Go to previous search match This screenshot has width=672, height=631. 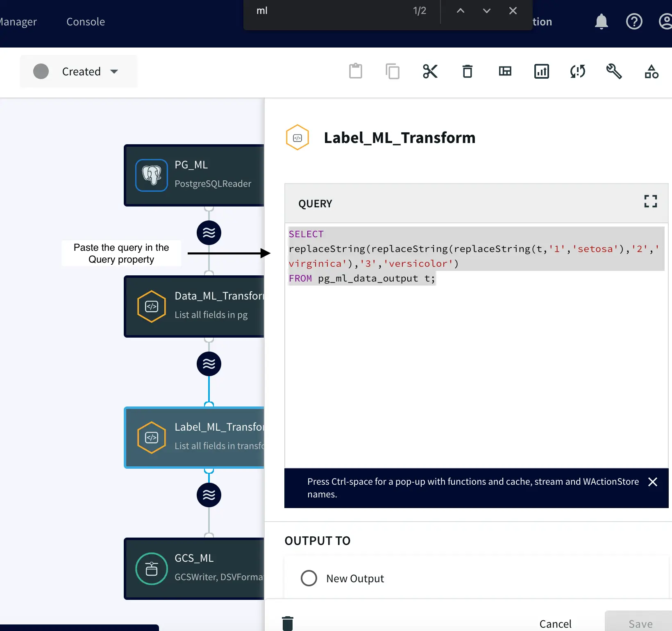461,11
